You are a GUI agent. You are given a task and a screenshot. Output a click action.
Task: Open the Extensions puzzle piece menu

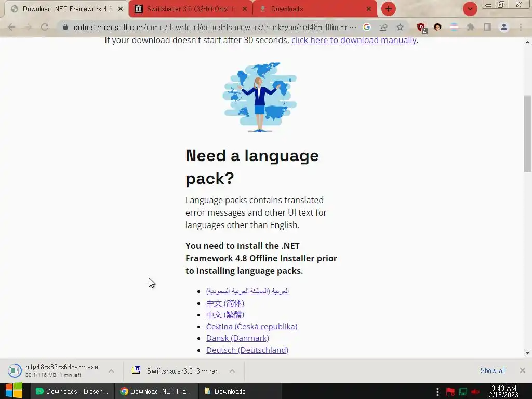click(471, 27)
